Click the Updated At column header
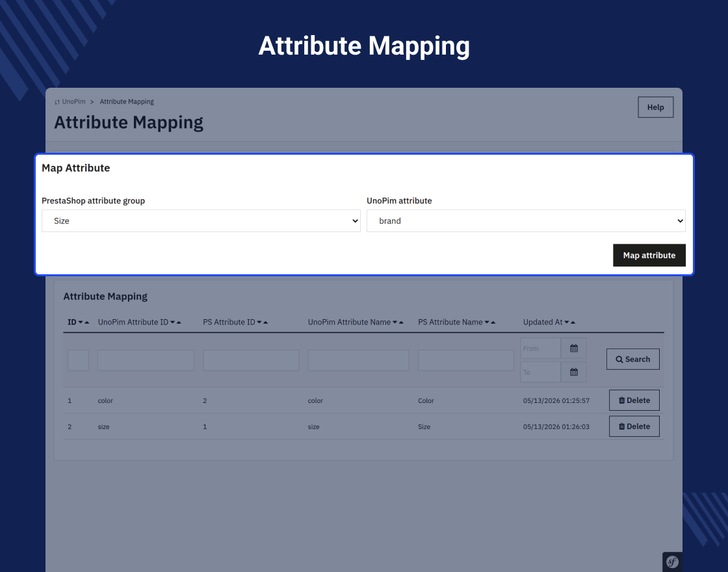This screenshot has height=572, width=728. tap(543, 322)
